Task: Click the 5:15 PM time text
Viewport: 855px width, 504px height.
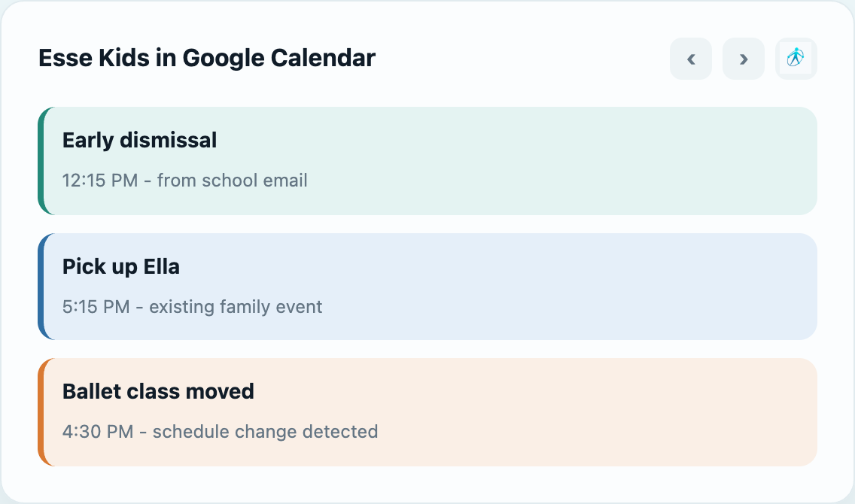Action: 96,307
